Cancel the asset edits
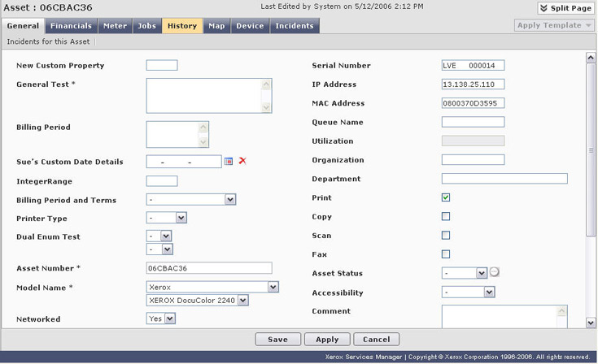The width and height of the screenshot is (598, 364). 376,340
